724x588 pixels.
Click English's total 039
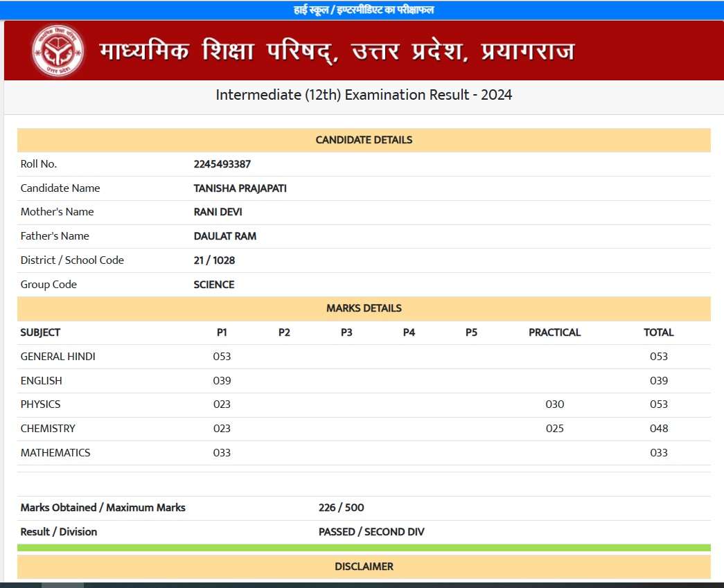[x=659, y=381]
